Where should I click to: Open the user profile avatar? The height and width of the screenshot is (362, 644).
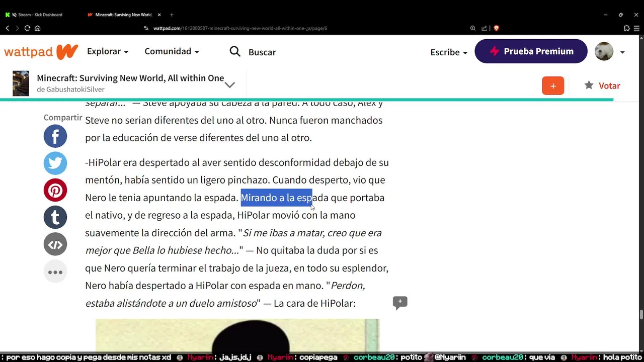coord(604,51)
